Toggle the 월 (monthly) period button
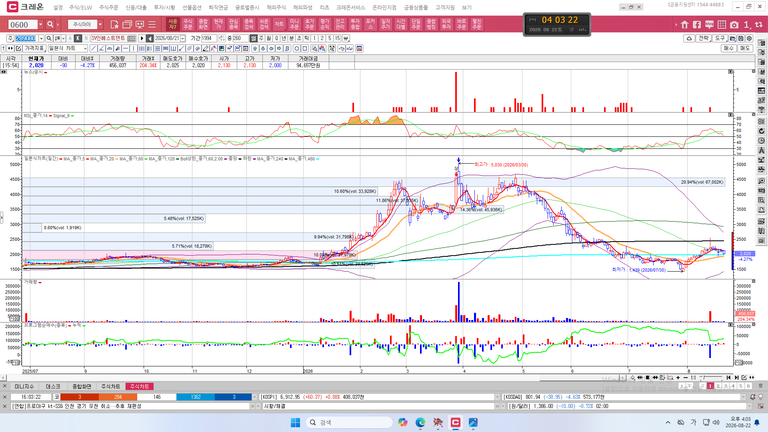The width and height of the screenshot is (768, 432). pos(268,38)
